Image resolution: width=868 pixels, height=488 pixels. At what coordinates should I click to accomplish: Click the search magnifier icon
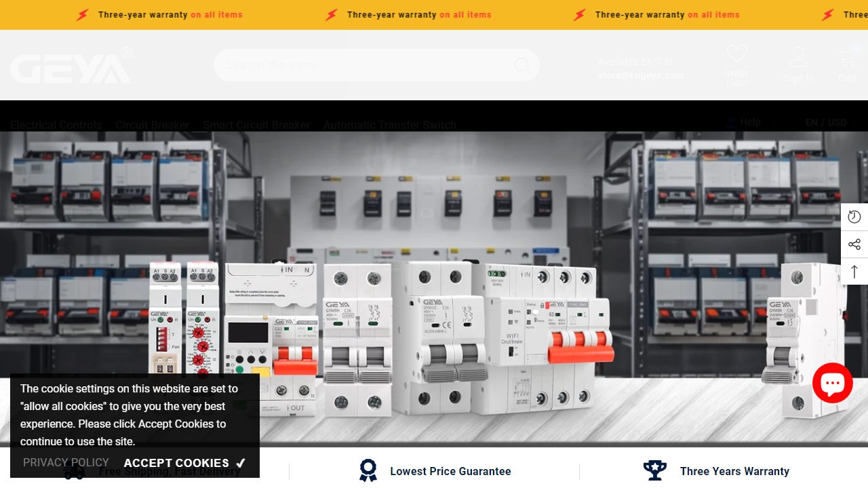522,65
